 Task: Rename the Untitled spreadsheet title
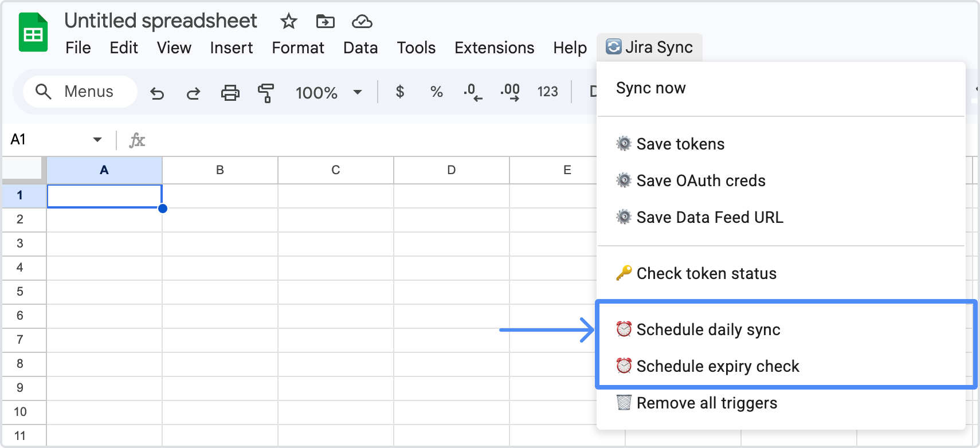161,21
